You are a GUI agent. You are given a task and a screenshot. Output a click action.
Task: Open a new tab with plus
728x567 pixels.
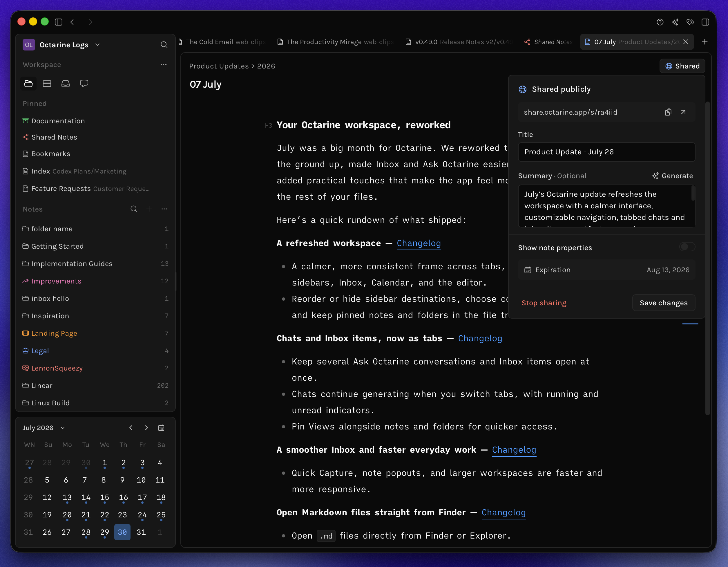pyautogui.click(x=705, y=42)
